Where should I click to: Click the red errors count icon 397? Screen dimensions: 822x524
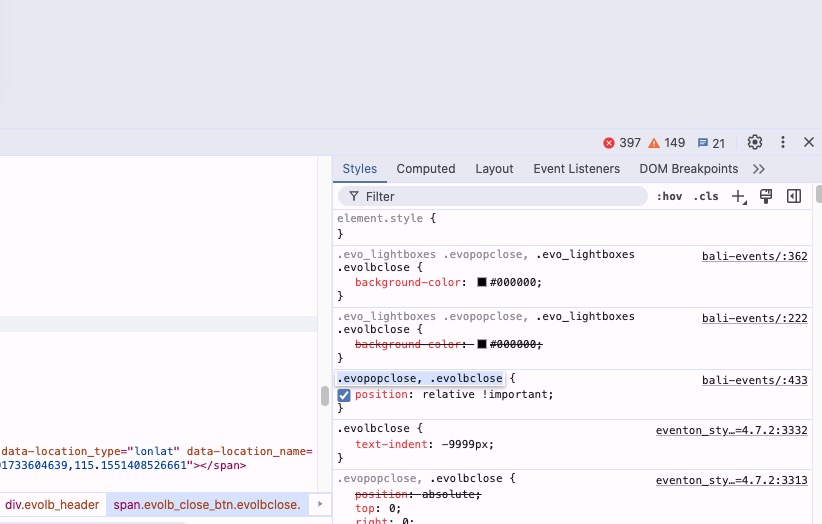pyautogui.click(x=622, y=143)
